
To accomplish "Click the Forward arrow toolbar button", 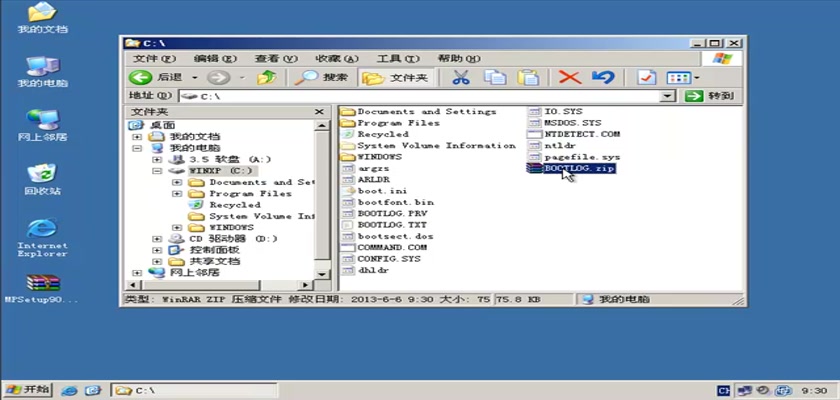I will pyautogui.click(x=219, y=78).
